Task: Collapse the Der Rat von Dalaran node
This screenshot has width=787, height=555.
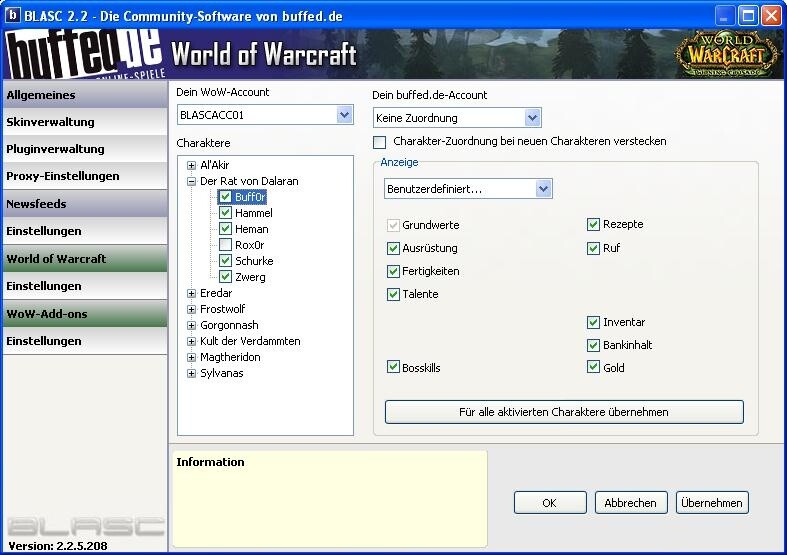Action: click(191, 181)
